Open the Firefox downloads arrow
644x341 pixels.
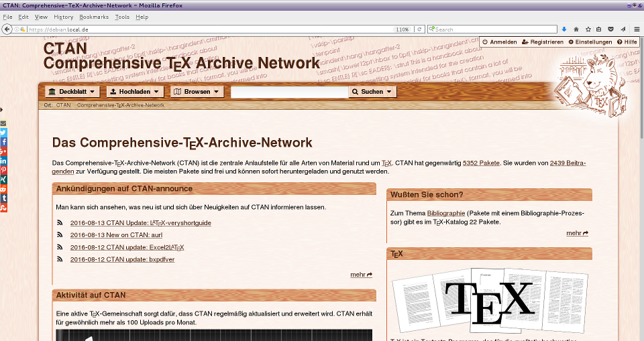click(x=564, y=29)
